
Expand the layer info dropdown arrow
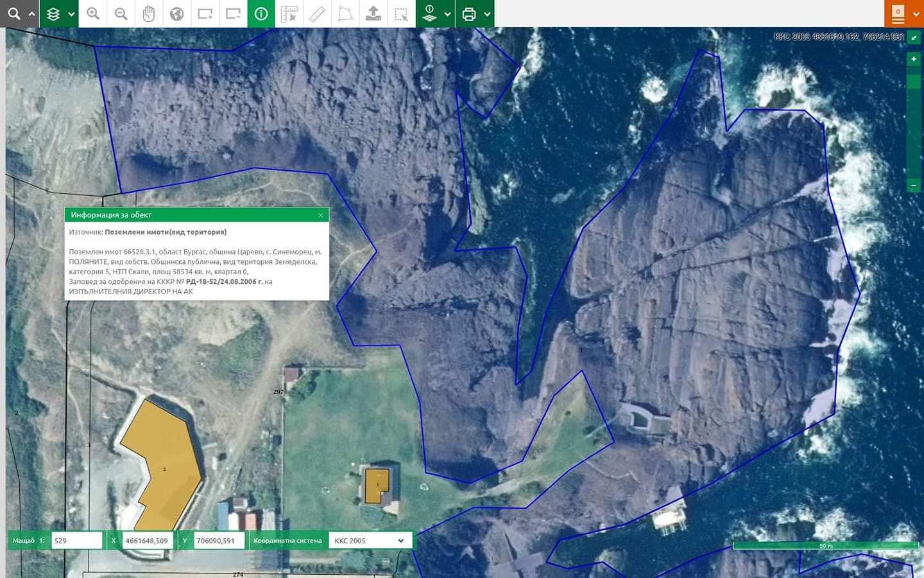click(x=447, y=14)
